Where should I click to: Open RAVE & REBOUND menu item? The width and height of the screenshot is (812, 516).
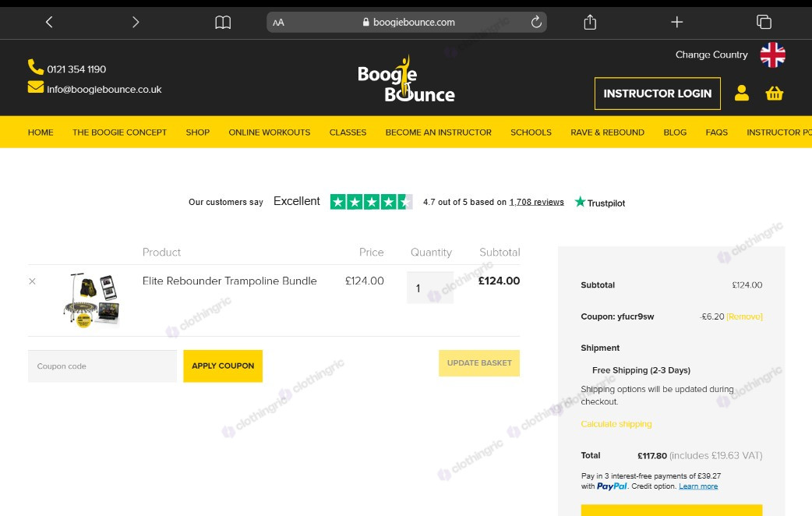(608, 133)
